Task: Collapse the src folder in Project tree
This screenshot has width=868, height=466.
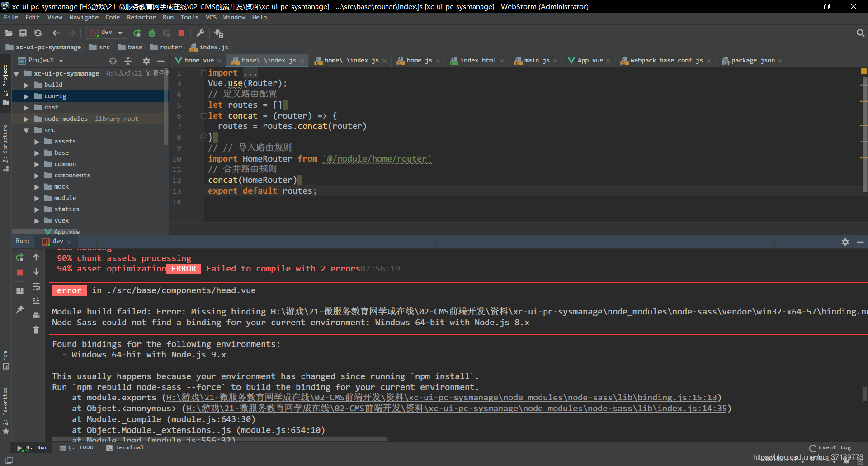Action: tap(26, 130)
